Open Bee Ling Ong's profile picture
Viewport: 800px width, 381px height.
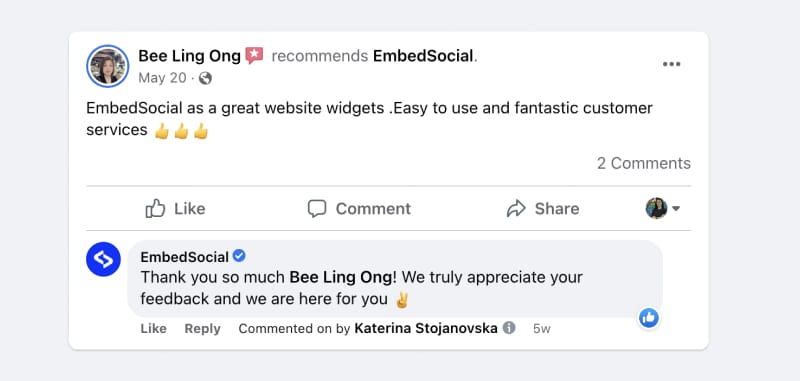point(108,66)
